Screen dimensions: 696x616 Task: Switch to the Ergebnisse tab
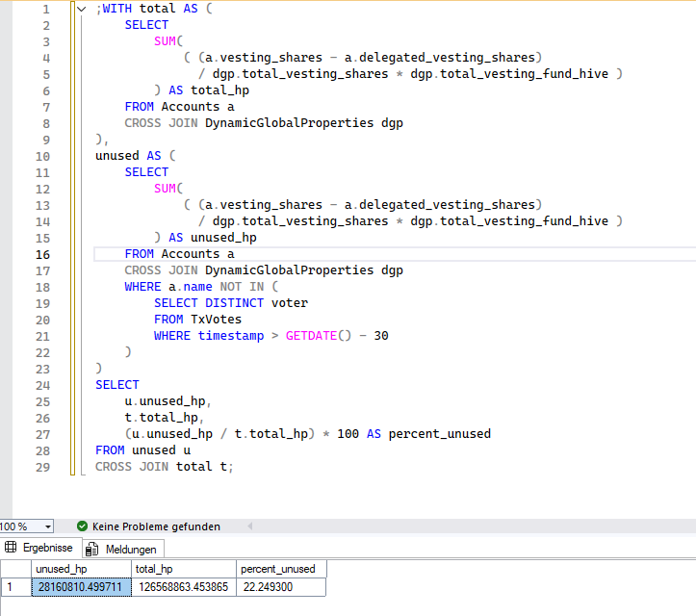point(40,548)
